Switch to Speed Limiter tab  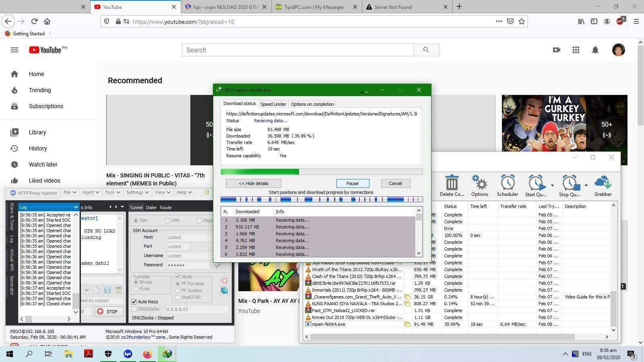point(273,104)
